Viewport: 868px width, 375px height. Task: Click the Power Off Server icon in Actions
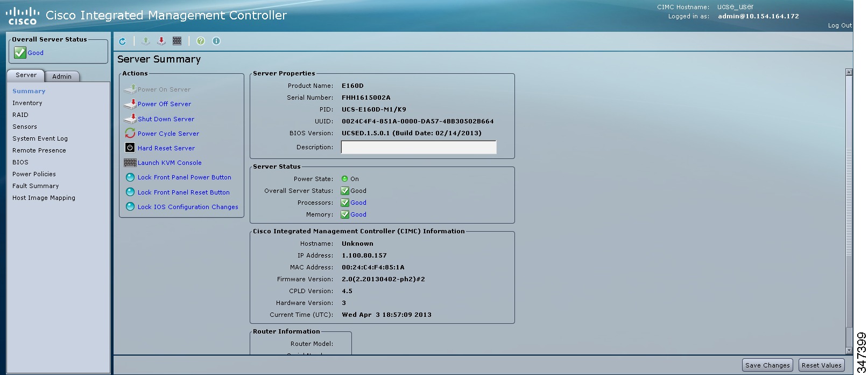coord(130,103)
